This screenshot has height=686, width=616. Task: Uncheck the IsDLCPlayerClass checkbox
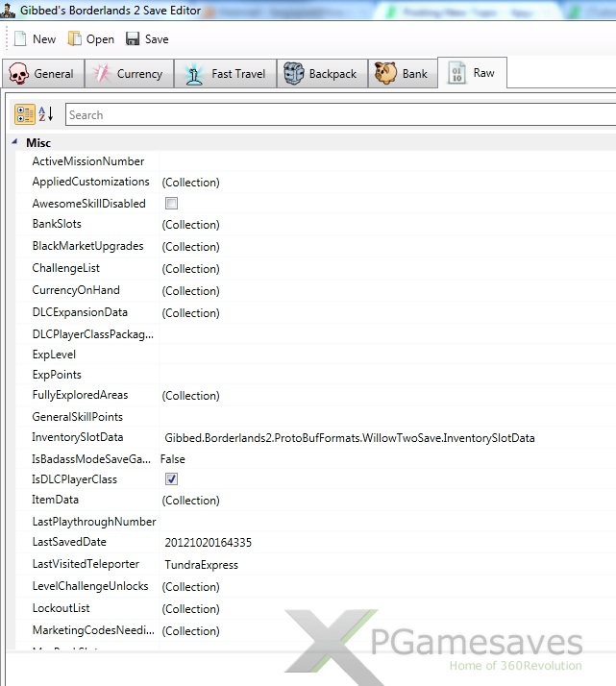(x=171, y=479)
